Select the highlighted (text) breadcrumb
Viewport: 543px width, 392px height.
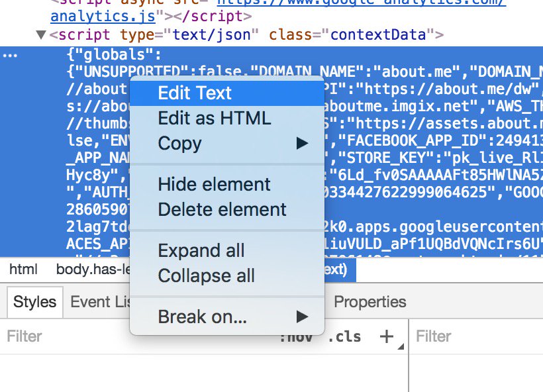[x=339, y=269]
